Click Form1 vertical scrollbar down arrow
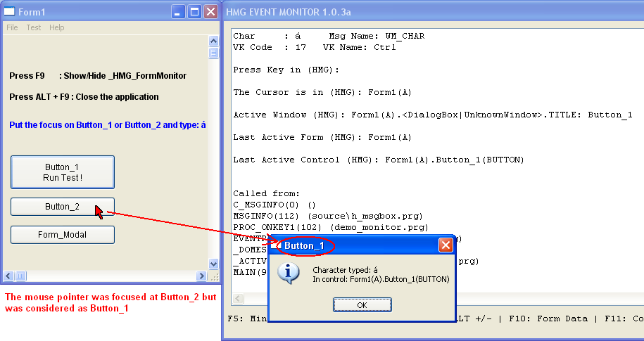The height and width of the screenshot is (341, 644). click(x=213, y=264)
